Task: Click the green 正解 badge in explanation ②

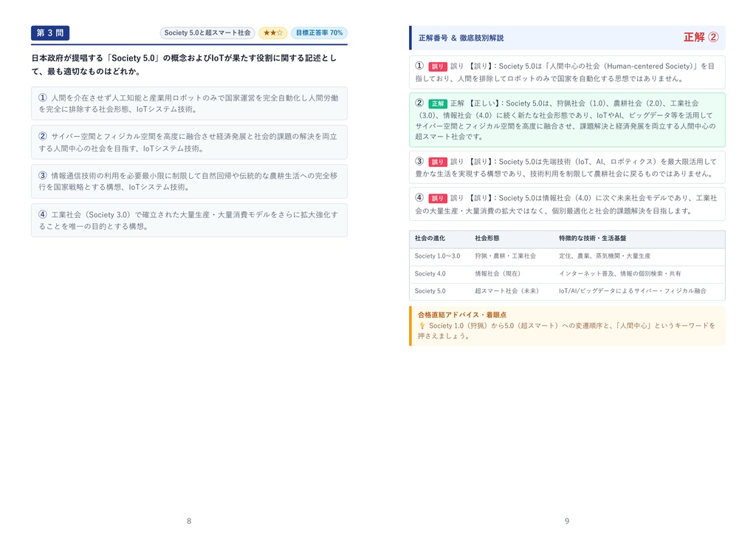Action: (437, 103)
